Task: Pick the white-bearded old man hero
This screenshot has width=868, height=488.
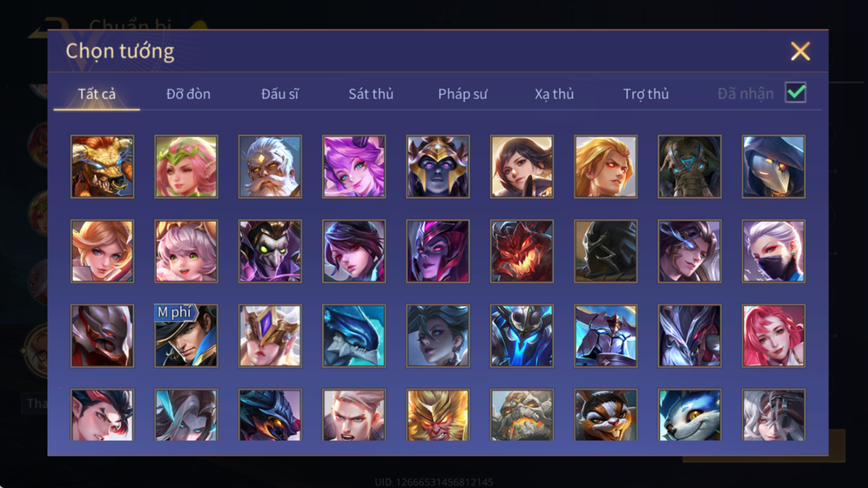Action: coord(270,166)
